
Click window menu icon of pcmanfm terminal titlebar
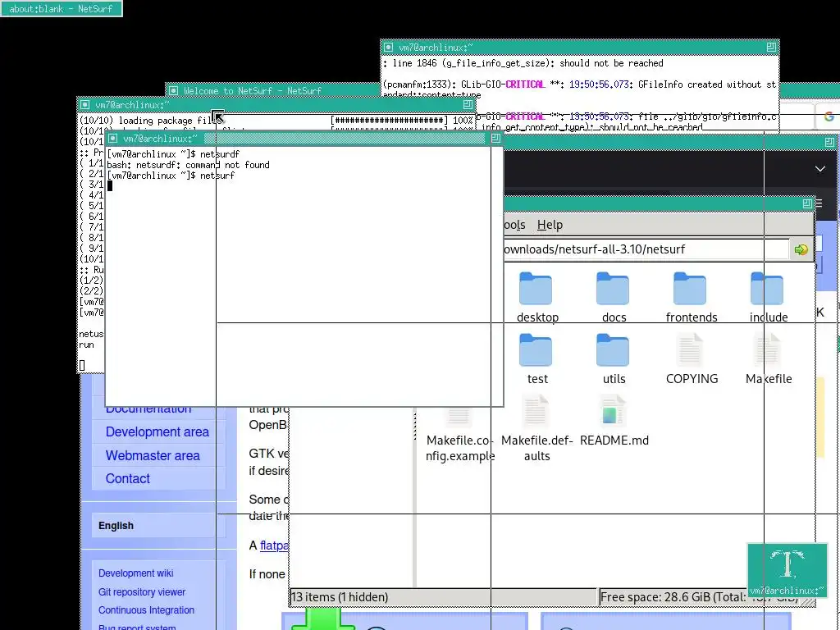388,47
